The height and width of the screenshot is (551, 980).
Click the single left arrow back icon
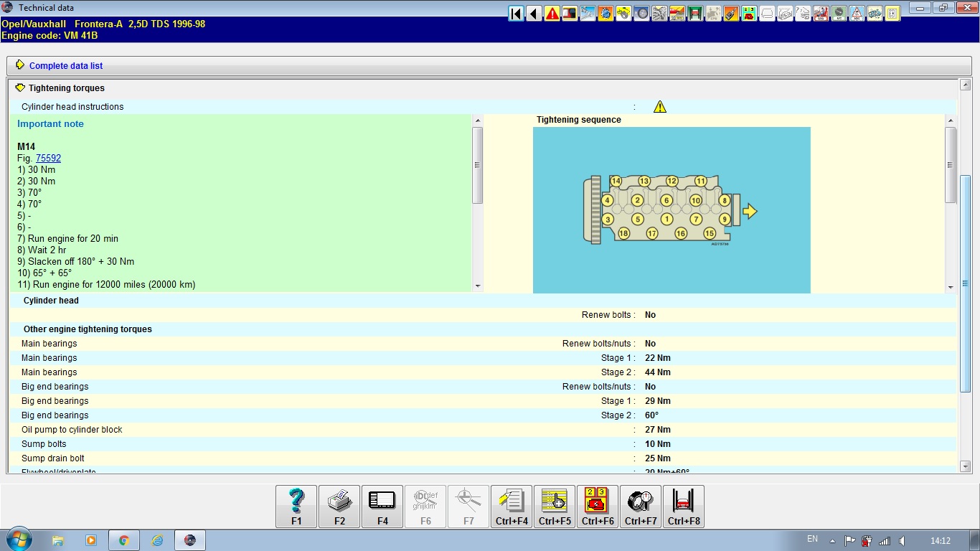coord(534,14)
